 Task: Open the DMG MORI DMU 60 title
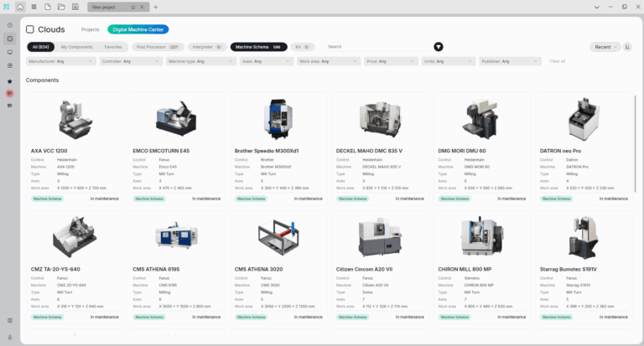pos(462,151)
